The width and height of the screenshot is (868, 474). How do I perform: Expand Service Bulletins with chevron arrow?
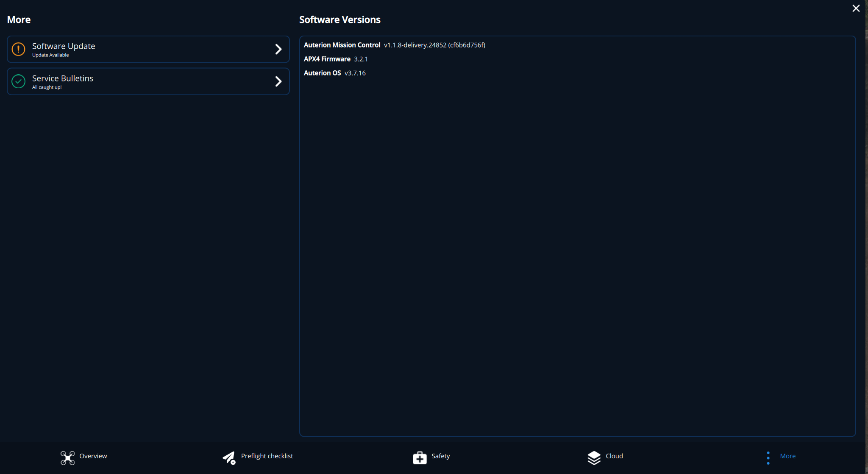coord(278,81)
